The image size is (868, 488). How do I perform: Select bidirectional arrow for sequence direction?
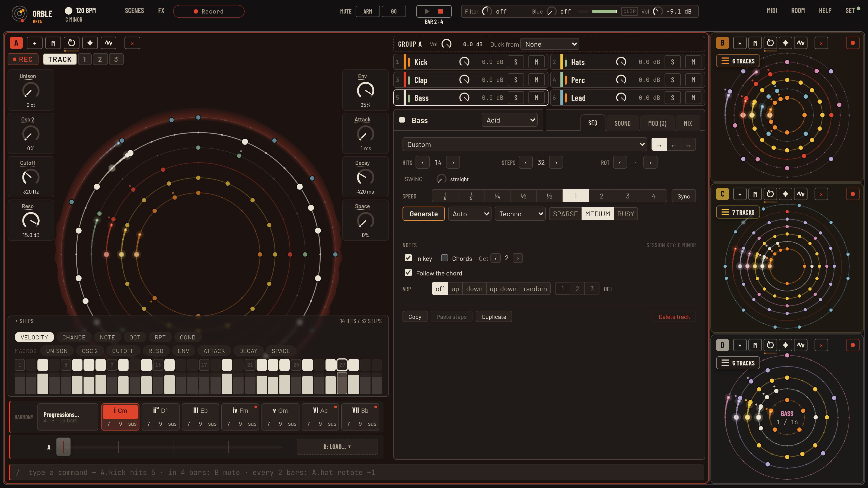tap(688, 145)
